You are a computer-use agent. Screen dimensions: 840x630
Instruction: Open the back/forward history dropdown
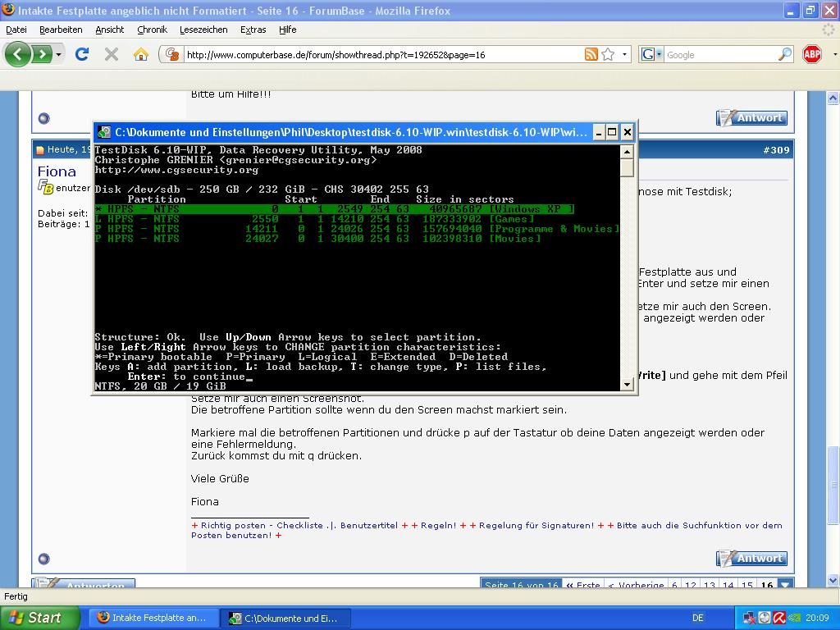click(58, 55)
